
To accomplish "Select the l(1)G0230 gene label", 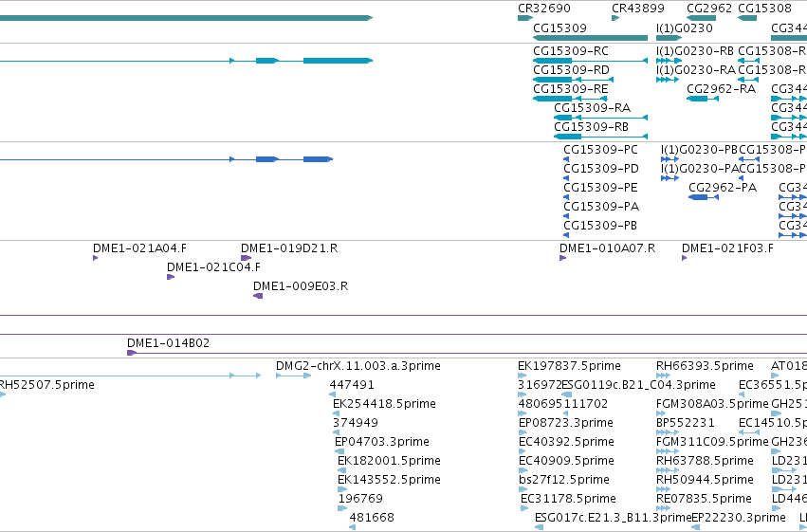I will click(685, 28).
